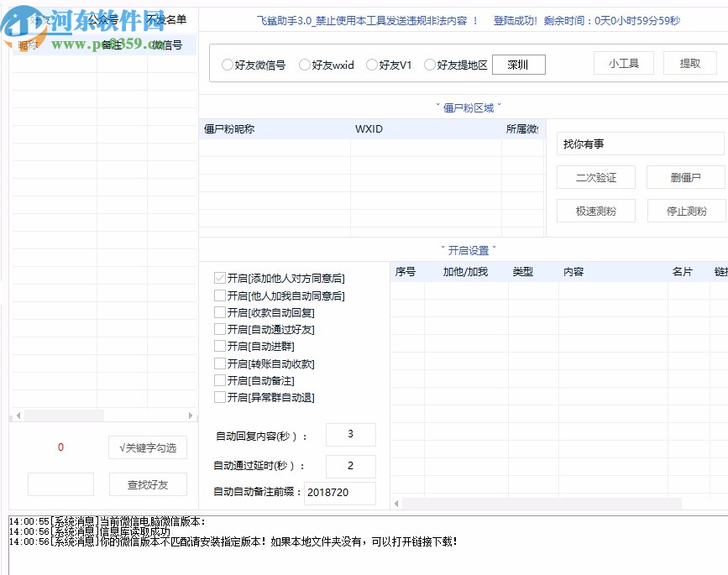Start 极速测粉 detection
Screen dimensions: 728x575
tap(596, 212)
